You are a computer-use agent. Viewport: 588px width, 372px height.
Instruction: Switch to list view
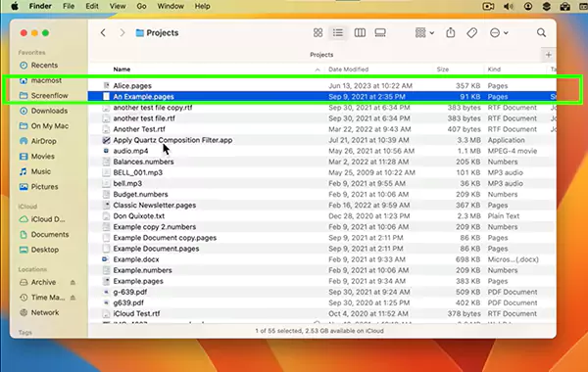click(x=338, y=33)
